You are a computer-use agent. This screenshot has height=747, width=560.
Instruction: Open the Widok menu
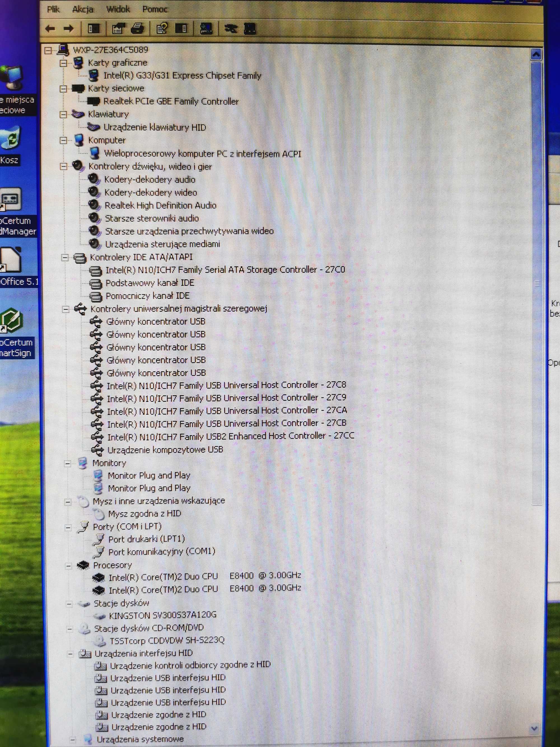(118, 9)
